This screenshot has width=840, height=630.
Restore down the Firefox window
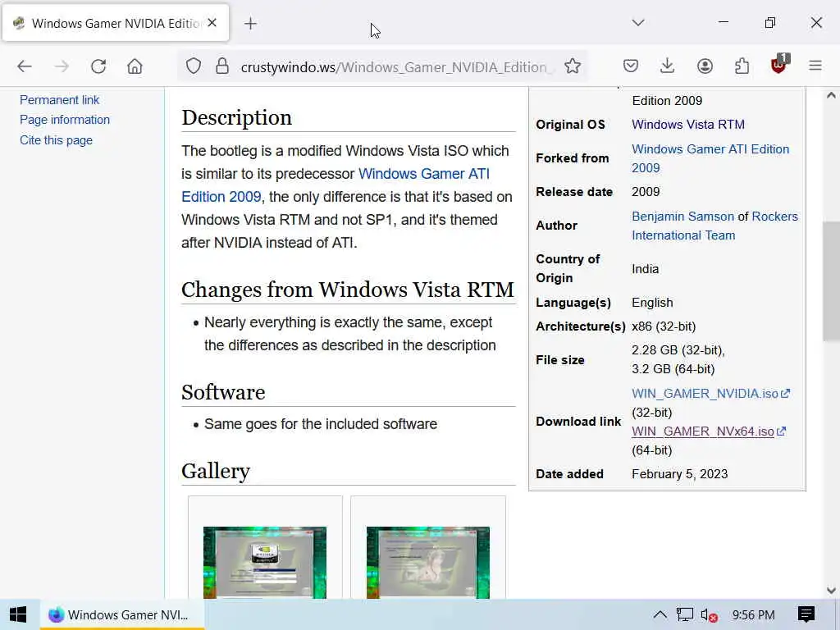tap(769, 22)
